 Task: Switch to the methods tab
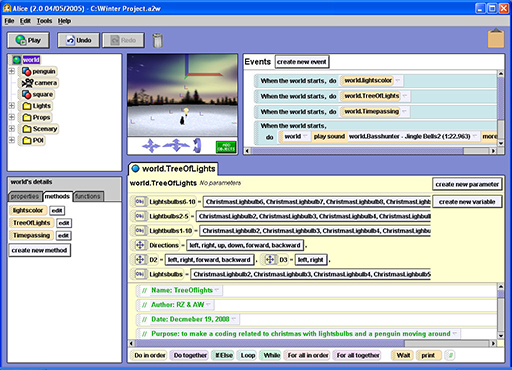57,196
